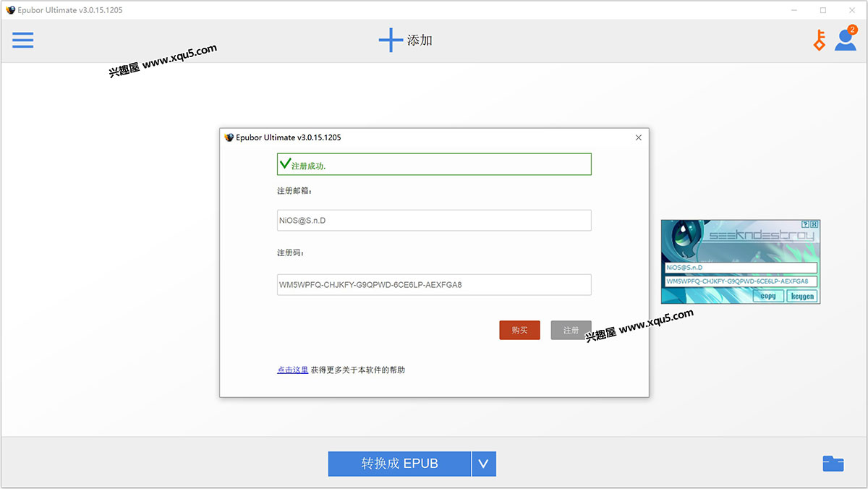868x489 pixels.
Task: Click the question mark icon in seekndestroy window
Action: tap(805, 225)
